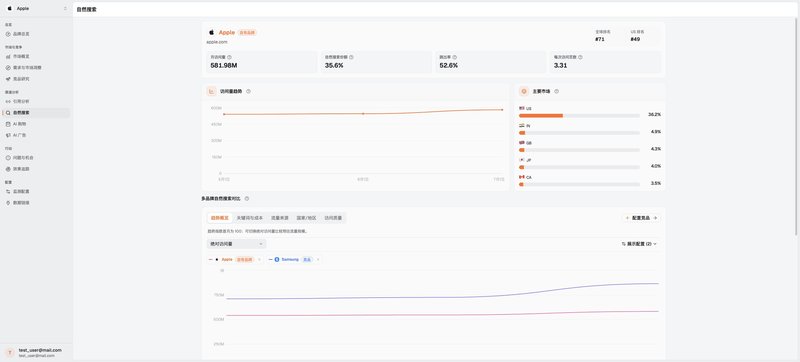
Task: Click the #49 US rank value
Action: click(635, 39)
